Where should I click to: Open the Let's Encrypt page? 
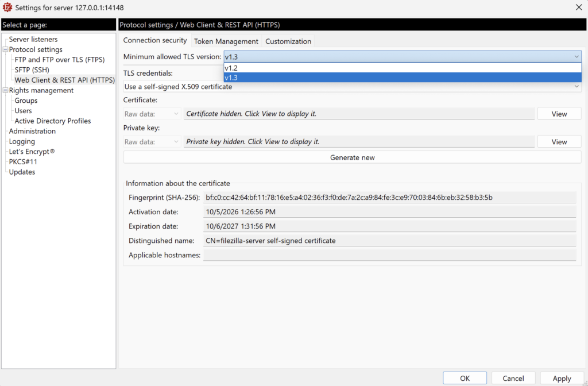tap(32, 152)
